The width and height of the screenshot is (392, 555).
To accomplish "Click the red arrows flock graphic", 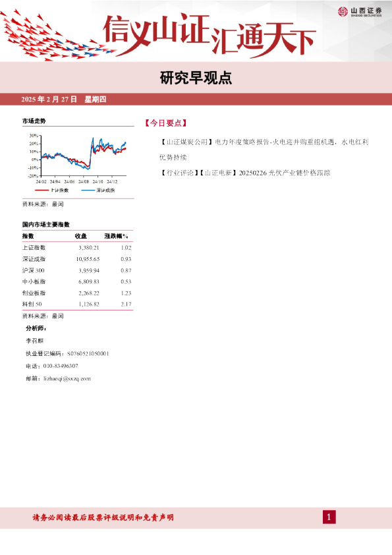I will (x=57, y=36).
